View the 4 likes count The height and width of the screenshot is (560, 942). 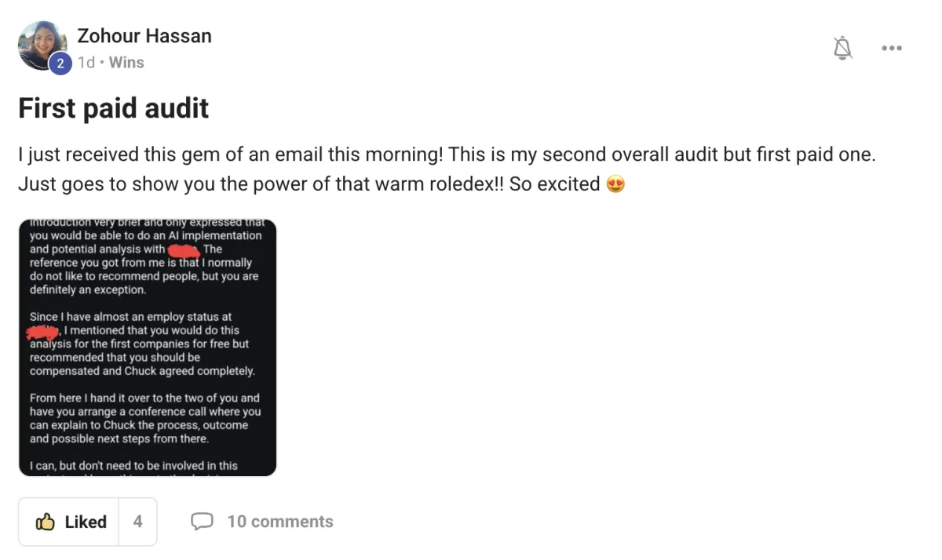[x=137, y=522]
